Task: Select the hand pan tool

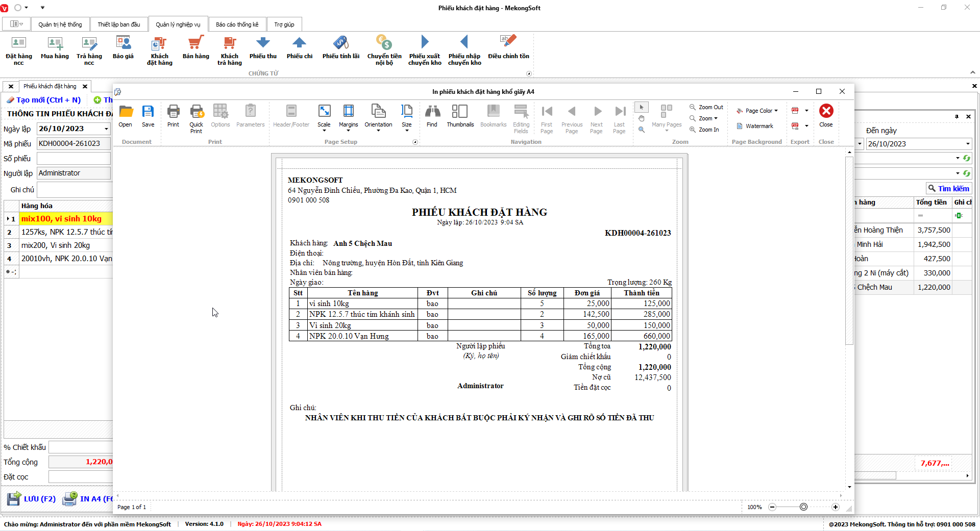Action: tap(642, 118)
